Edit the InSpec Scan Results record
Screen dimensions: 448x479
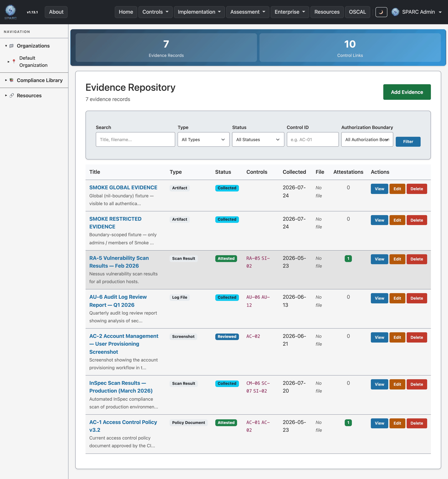(397, 385)
